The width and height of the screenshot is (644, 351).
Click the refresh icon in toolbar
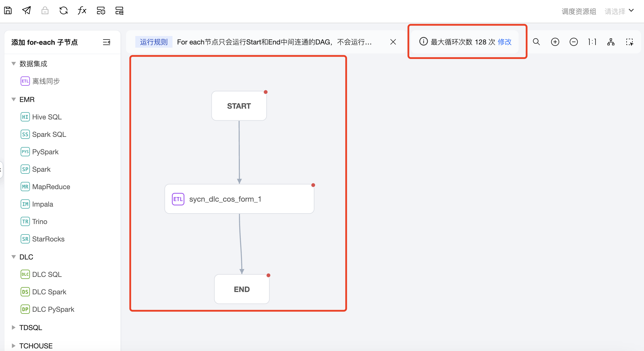pos(63,11)
